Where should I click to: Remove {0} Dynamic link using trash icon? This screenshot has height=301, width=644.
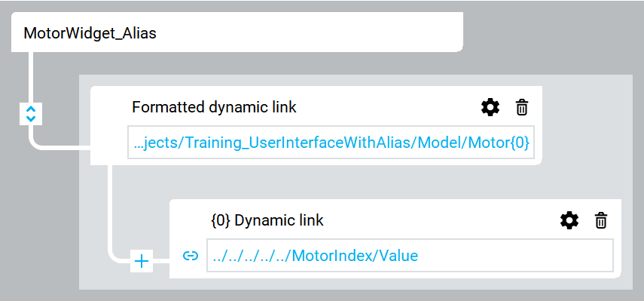601,221
